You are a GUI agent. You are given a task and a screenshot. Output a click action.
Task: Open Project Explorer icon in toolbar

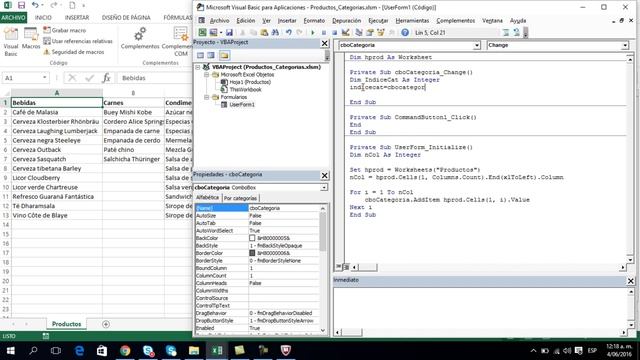tap(359, 33)
